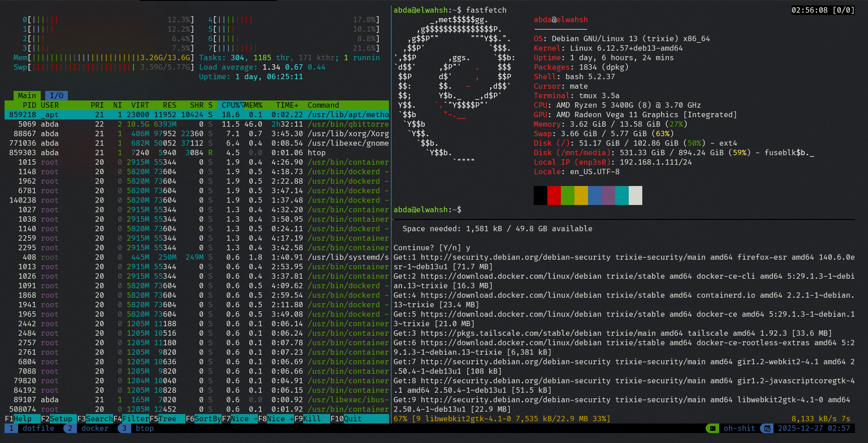
Task: Click the clock icon before the date
Action: pyautogui.click(x=767, y=429)
